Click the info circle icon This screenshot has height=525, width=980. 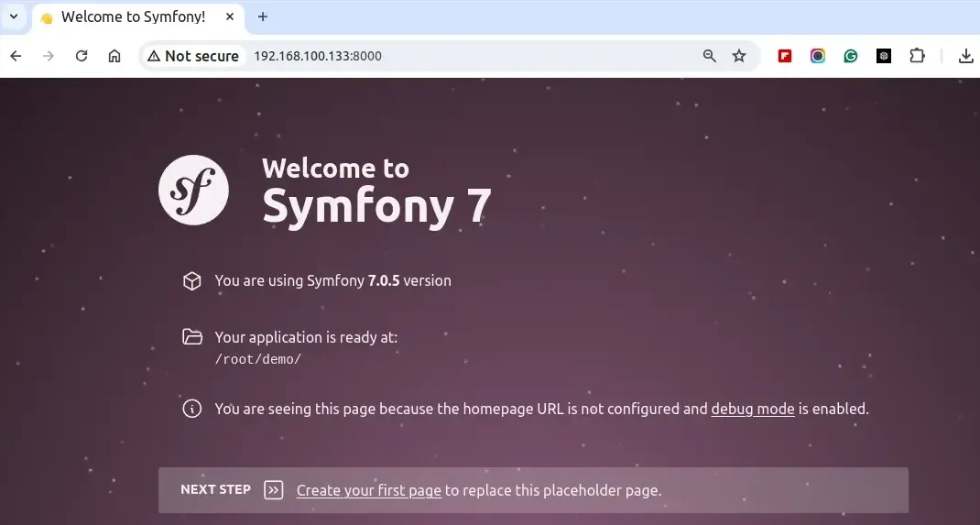point(191,409)
